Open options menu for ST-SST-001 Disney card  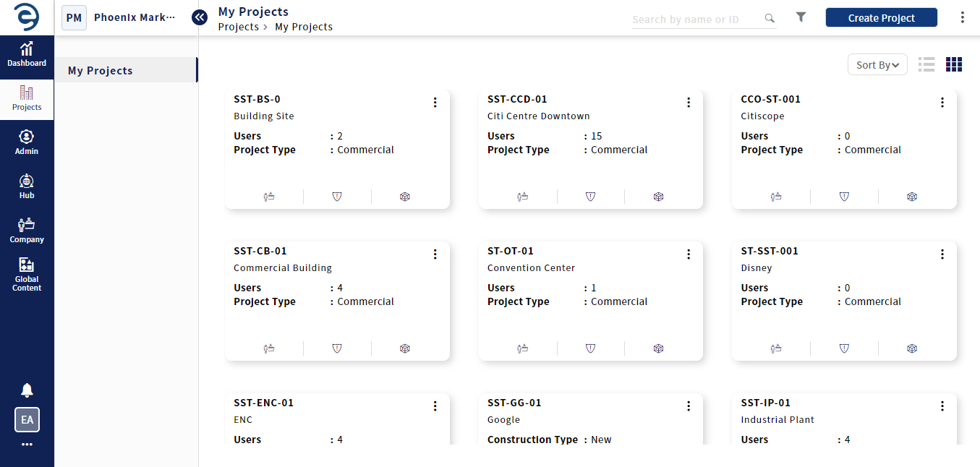(942, 254)
